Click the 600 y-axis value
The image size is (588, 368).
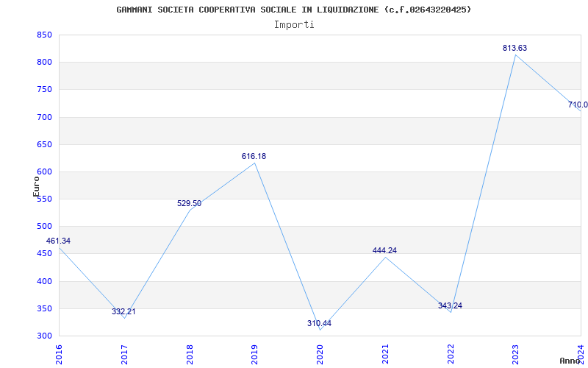44,172
